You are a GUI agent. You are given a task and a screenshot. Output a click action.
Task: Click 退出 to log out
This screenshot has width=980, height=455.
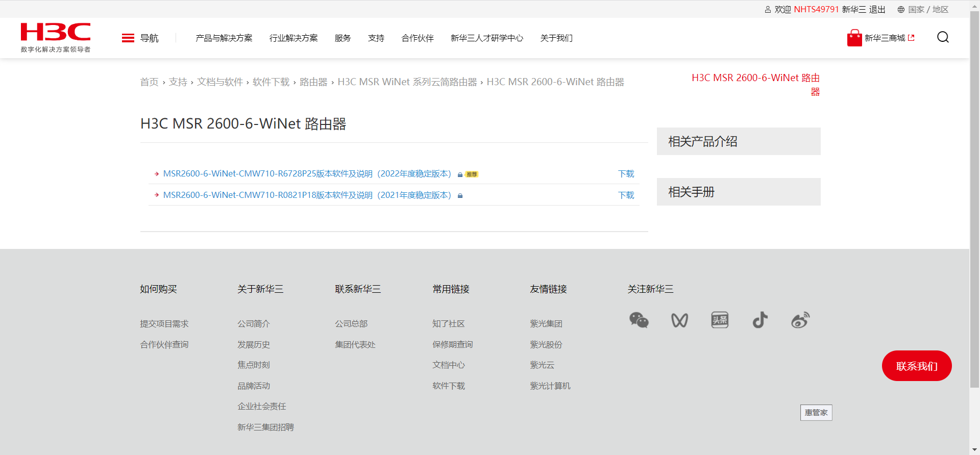tap(877, 10)
